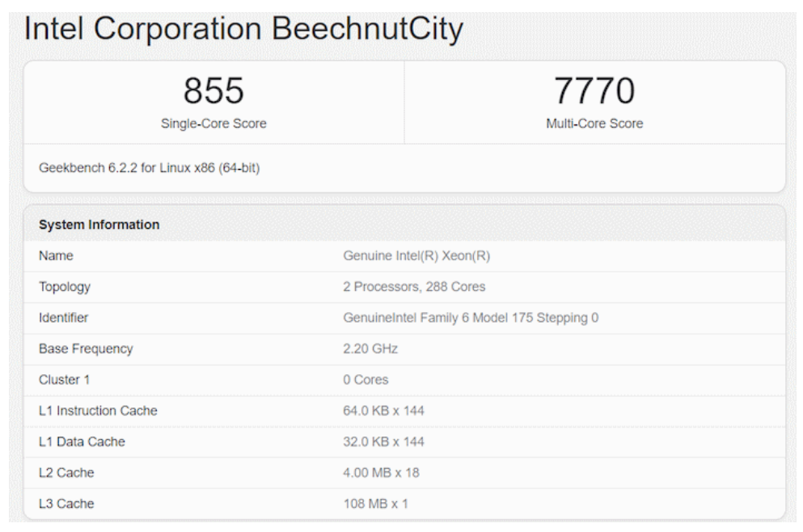Viewport: 803px width, 532px height.
Task: Click the System Information table header
Action: click(x=99, y=225)
